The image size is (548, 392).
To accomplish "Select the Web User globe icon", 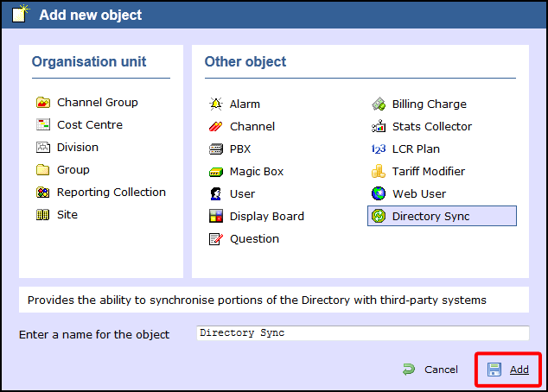I will coord(379,194).
